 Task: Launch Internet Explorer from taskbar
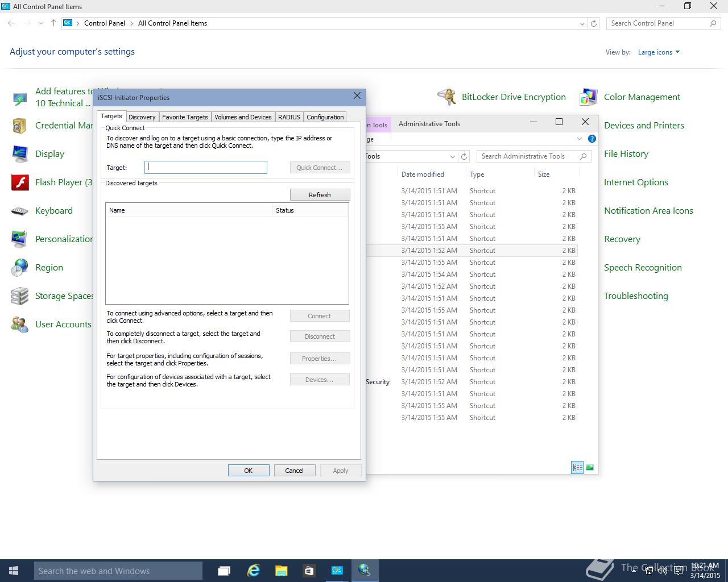click(253, 571)
